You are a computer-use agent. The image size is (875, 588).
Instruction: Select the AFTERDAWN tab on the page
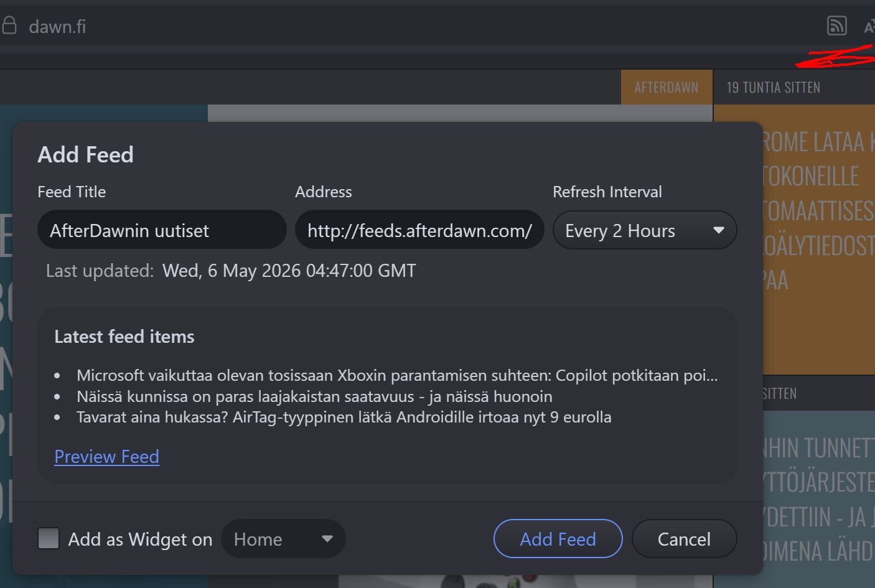point(667,87)
